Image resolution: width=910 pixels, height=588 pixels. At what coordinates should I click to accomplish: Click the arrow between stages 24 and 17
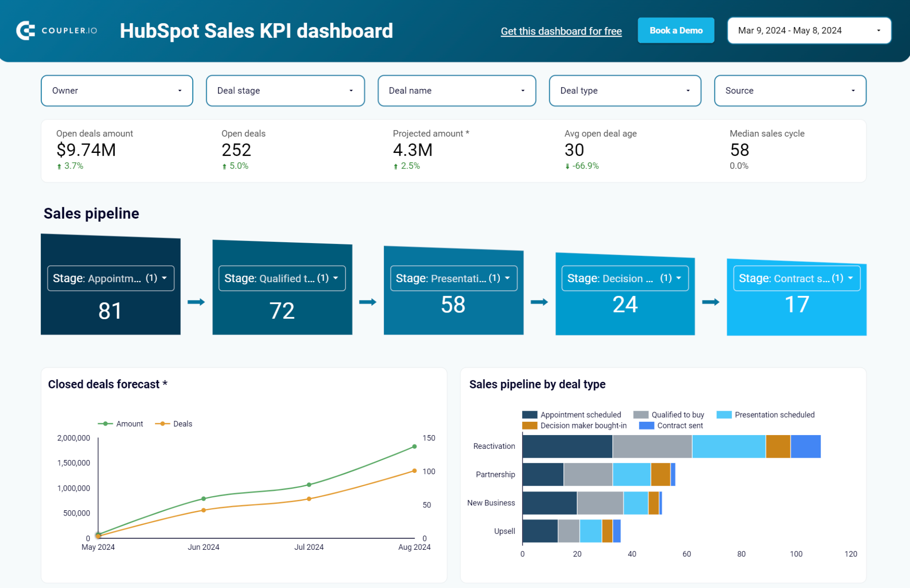(710, 301)
